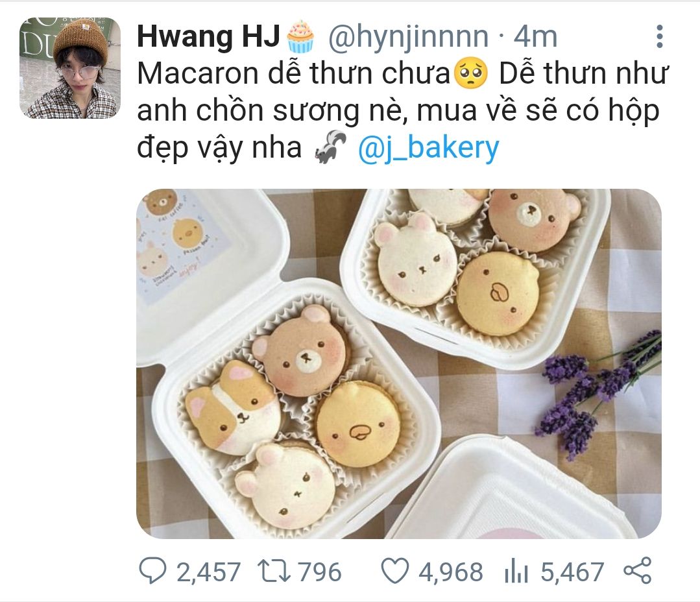Open the @hynjinnnn handle link
Screen dimensions: 700x602
(x=409, y=36)
